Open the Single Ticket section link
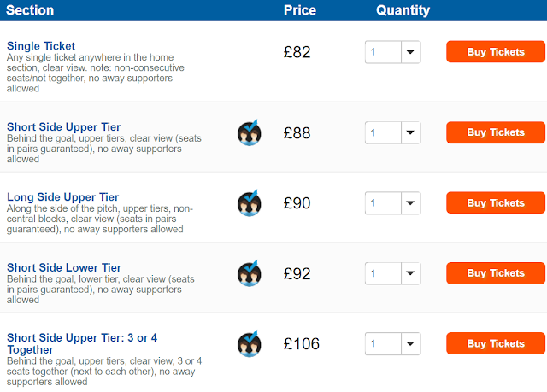The height and width of the screenshot is (392, 547). coord(41,46)
